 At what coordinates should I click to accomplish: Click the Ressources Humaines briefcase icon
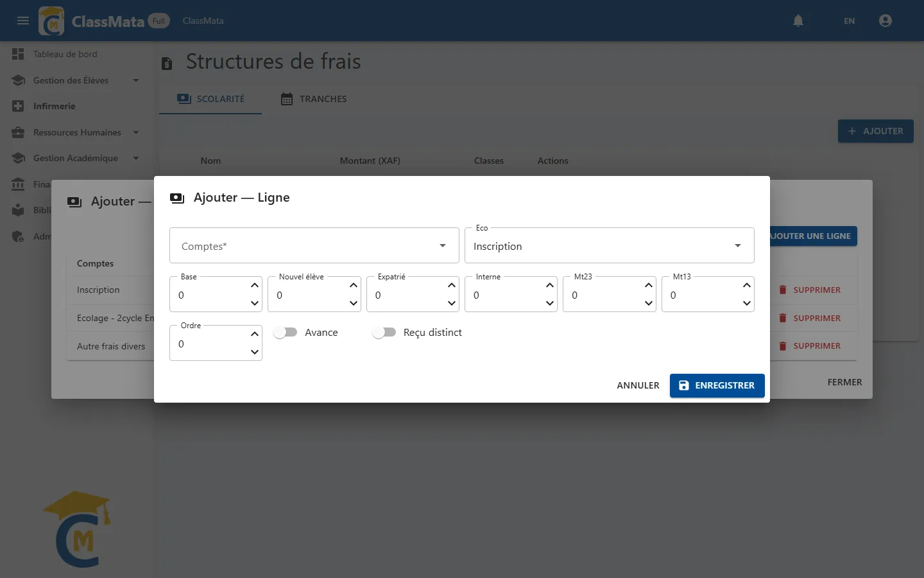tap(18, 132)
